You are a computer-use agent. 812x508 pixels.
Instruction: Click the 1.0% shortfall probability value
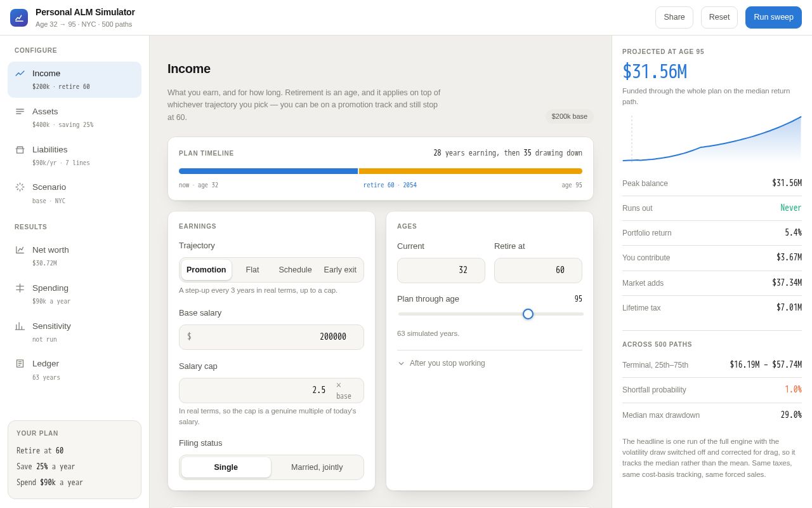point(793,390)
